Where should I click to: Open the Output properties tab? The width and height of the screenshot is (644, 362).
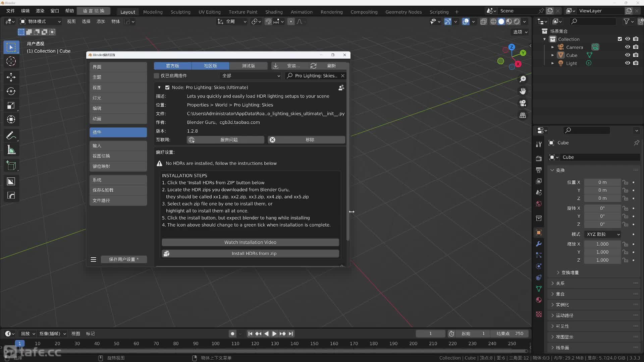click(x=539, y=170)
